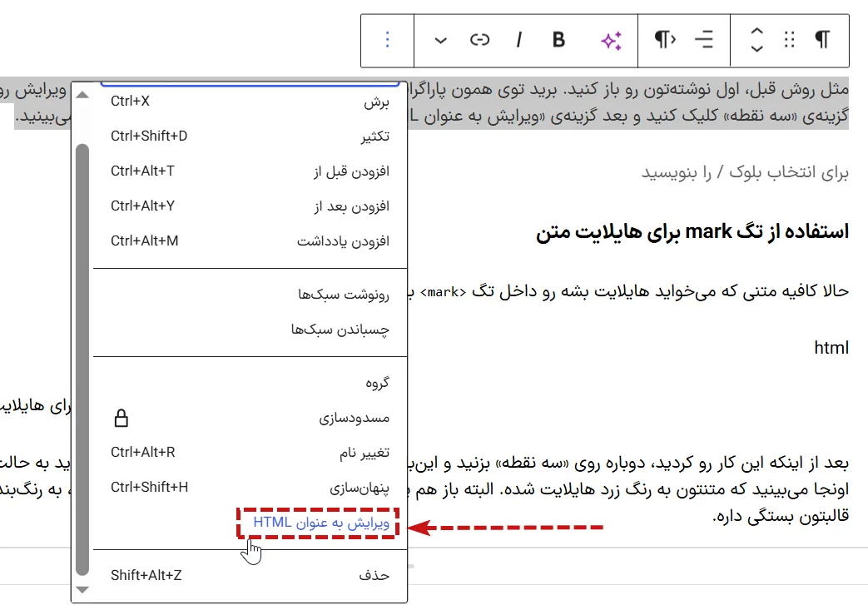Click the heading 'استفاده از تگ mark'
Image resolution: width=868 pixels, height=605 pixels.
click(x=692, y=231)
